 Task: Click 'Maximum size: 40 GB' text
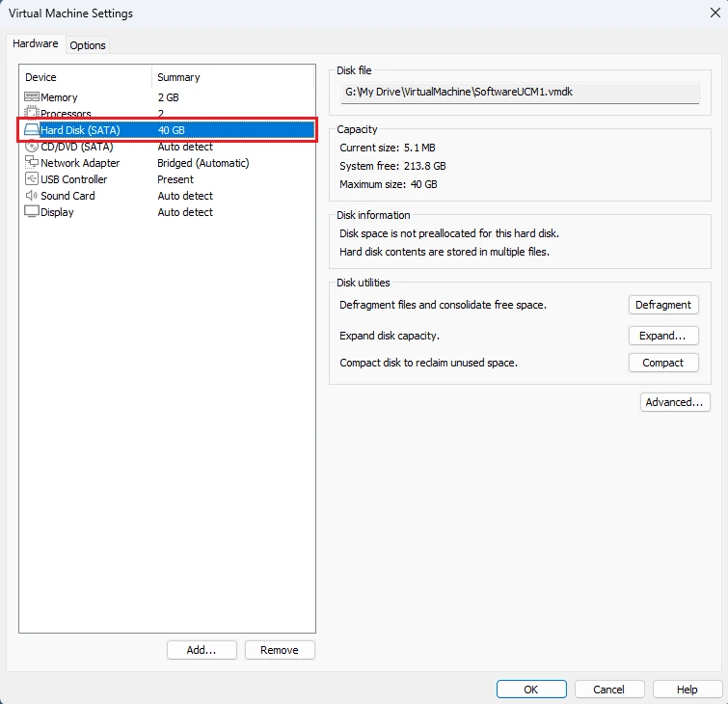click(x=389, y=184)
